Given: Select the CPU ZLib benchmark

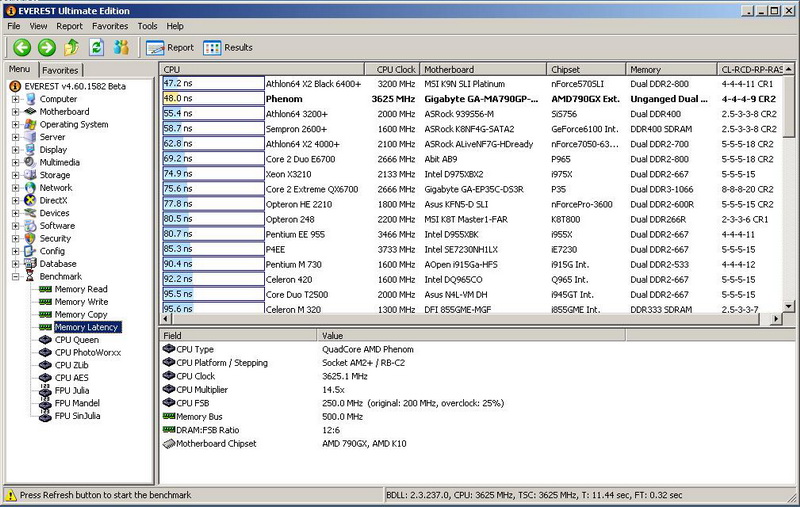Looking at the screenshot, I should [71, 365].
